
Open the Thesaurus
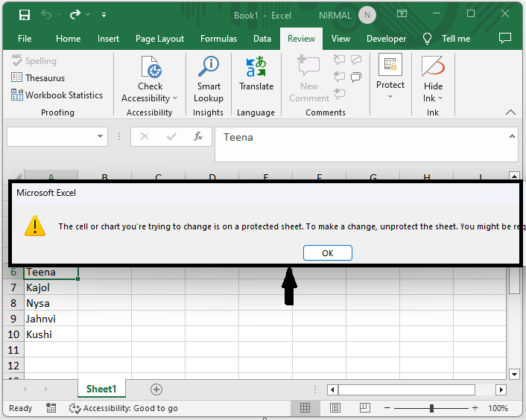tap(38, 77)
